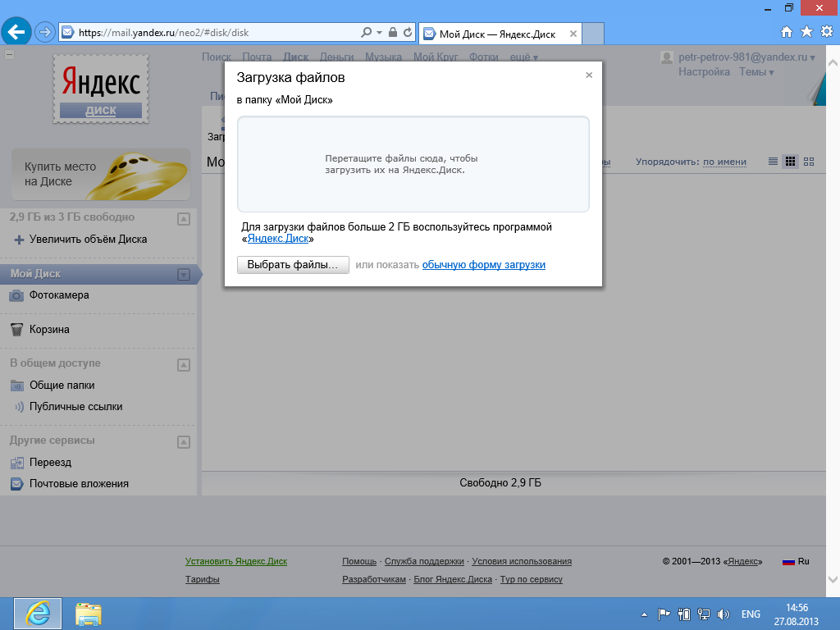Close the Загрузка файлов dialog
The image size is (840, 630).
pyautogui.click(x=589, y=75)
